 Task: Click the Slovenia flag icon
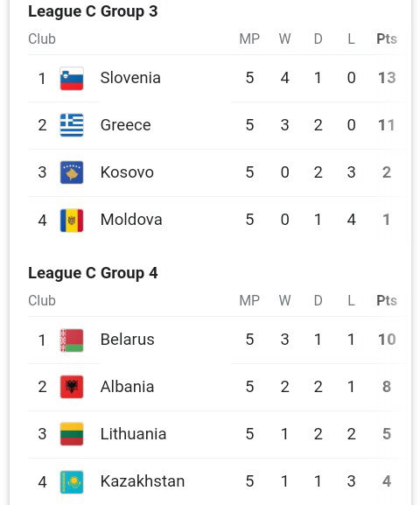tap(72, 79)
